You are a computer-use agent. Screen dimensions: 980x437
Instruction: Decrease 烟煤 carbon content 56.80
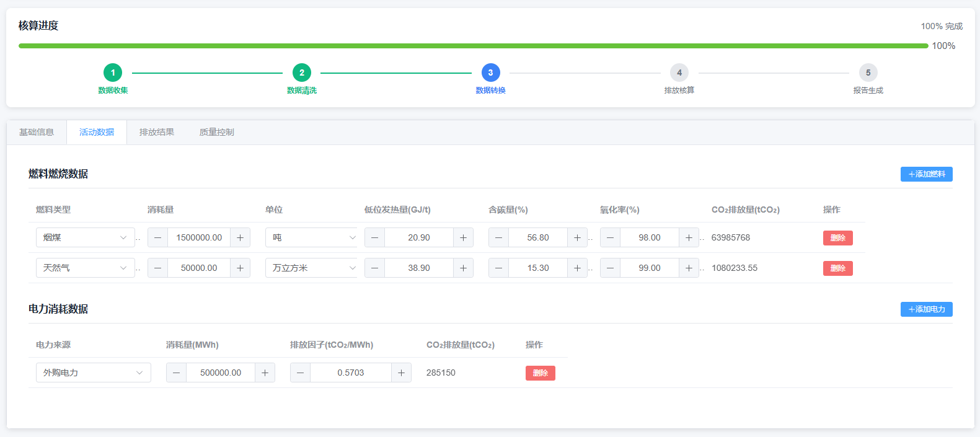[498, 237]
